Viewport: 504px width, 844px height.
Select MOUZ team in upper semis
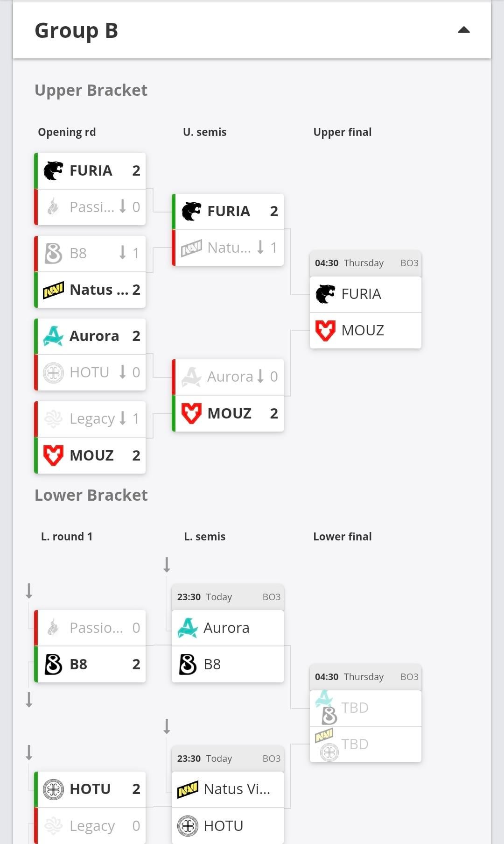coord(229,414)
